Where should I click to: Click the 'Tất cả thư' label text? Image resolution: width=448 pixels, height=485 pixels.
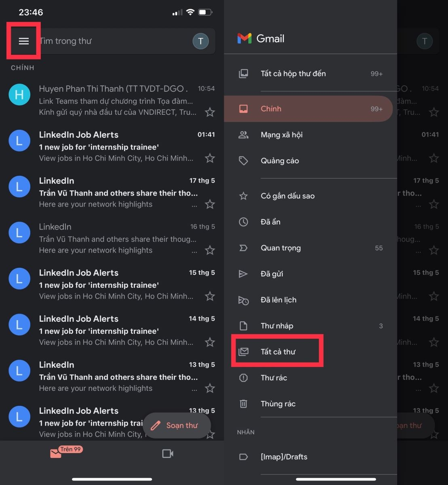(x=278, y=352)
